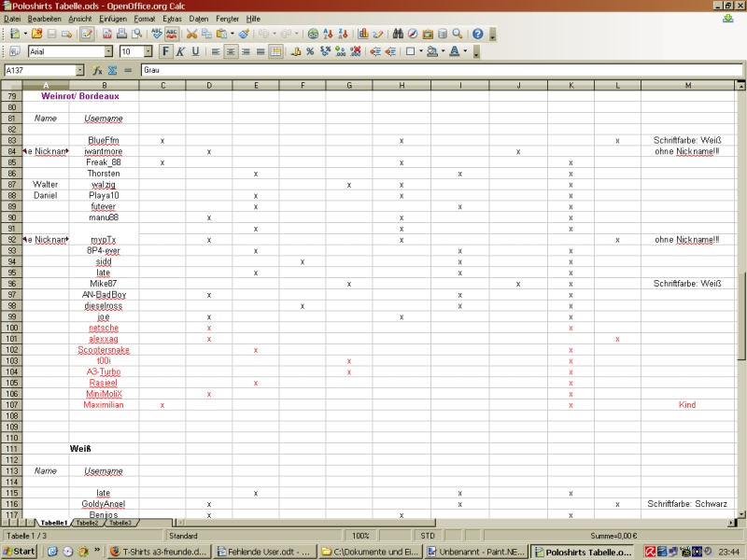This screenshot has height=560, width=747.
Task: Open the Styles and Formatting window
Action: tap(15, 51)
